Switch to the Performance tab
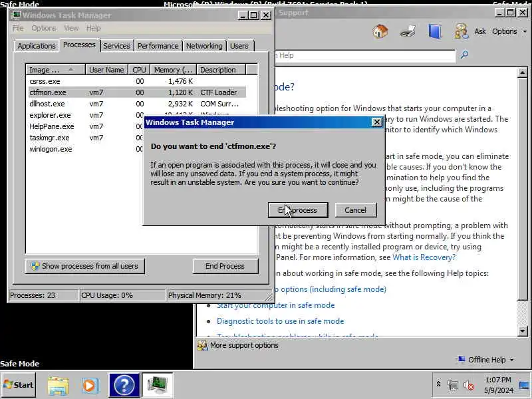The image size is (532, 399). [x=158, y=46]
